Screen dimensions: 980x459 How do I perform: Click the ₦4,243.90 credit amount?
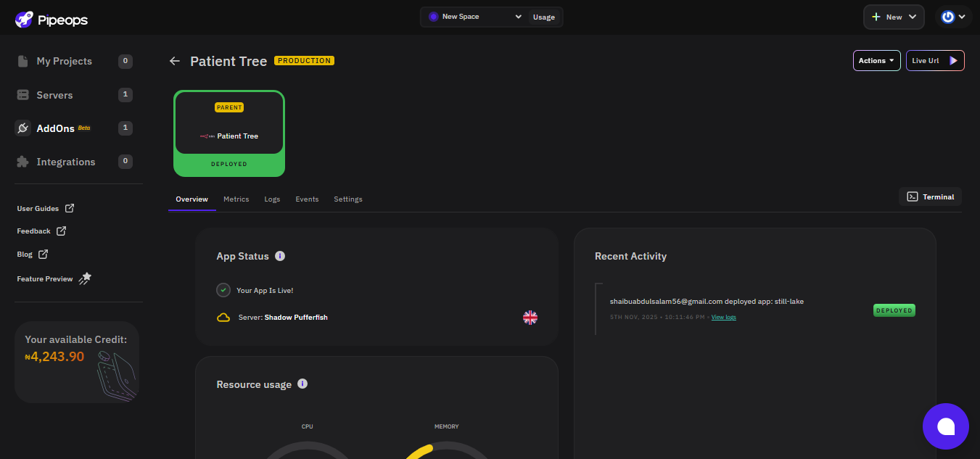coord(54,357)
